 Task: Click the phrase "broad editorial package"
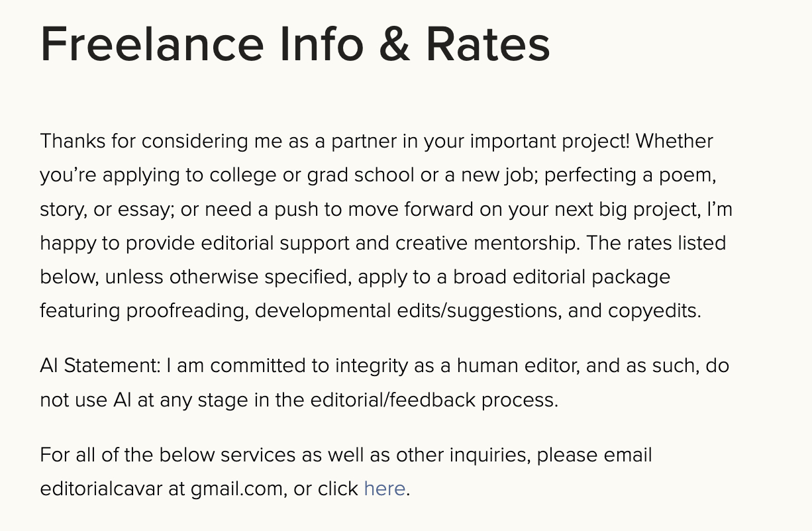[x=562, y=276]
